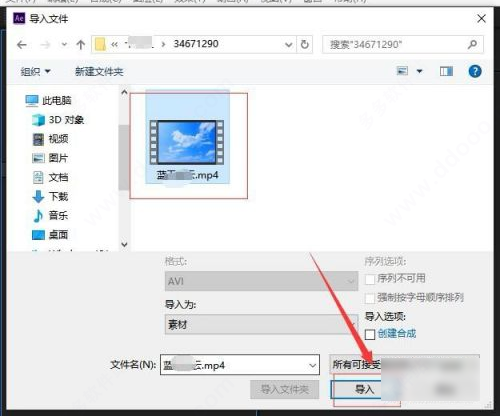Open the 视频 folder in sidebar
Viewport: 500px width, 416px height.
tap(50, 139)
